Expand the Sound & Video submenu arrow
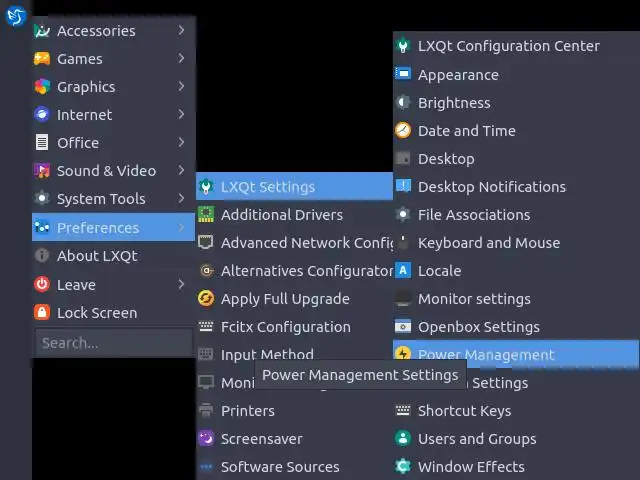 [182, 170]
